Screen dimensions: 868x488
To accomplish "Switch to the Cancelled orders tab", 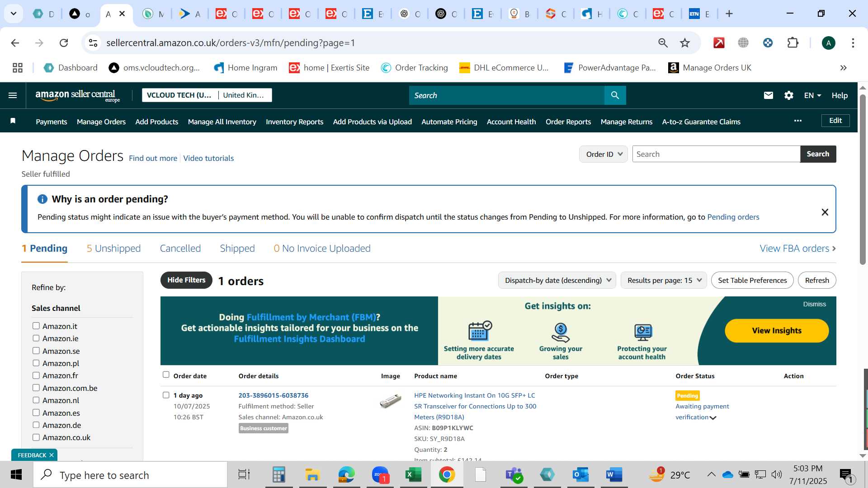I will (180, 249).
